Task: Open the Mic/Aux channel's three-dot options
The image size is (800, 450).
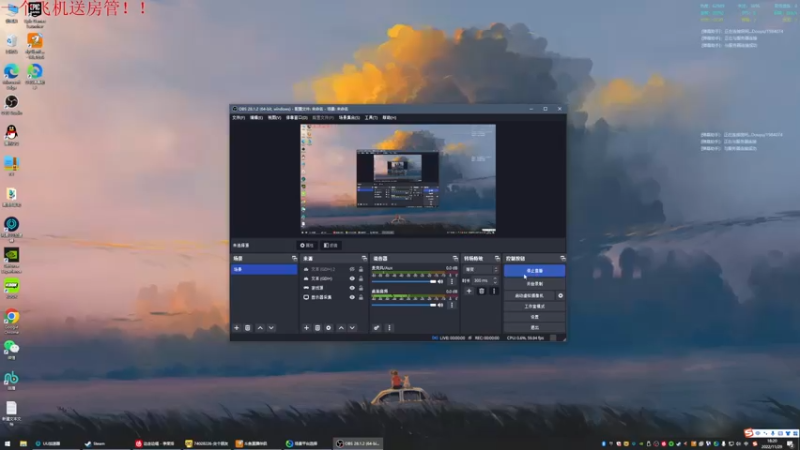Action: (x=452, y=281)
